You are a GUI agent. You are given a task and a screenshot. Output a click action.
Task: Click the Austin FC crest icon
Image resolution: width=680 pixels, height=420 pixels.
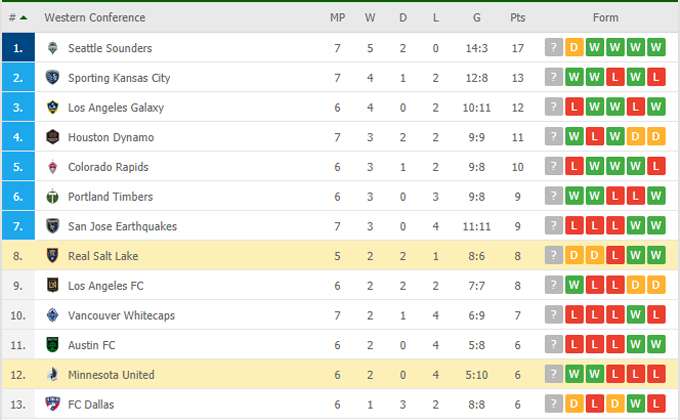pos(53,345)
